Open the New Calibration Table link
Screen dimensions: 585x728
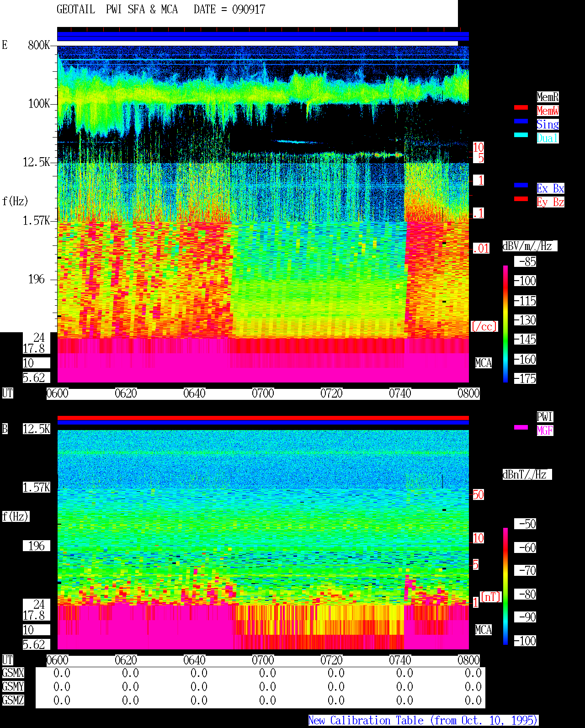click(423, 721)
